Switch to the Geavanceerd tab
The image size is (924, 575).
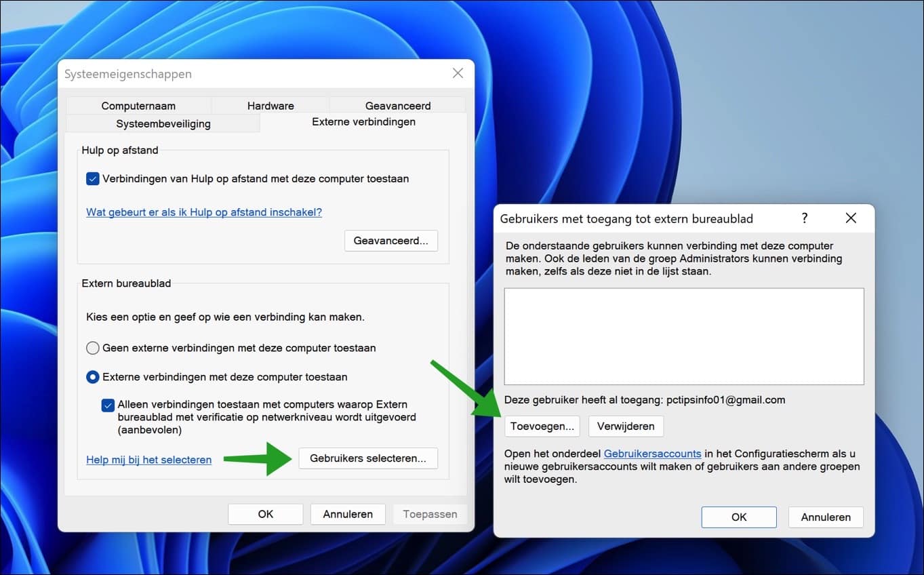[x=397, y=106]
